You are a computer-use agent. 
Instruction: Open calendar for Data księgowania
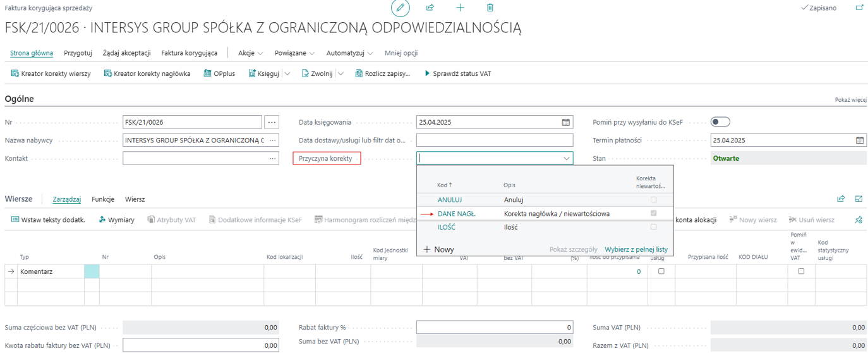[566, 122]
